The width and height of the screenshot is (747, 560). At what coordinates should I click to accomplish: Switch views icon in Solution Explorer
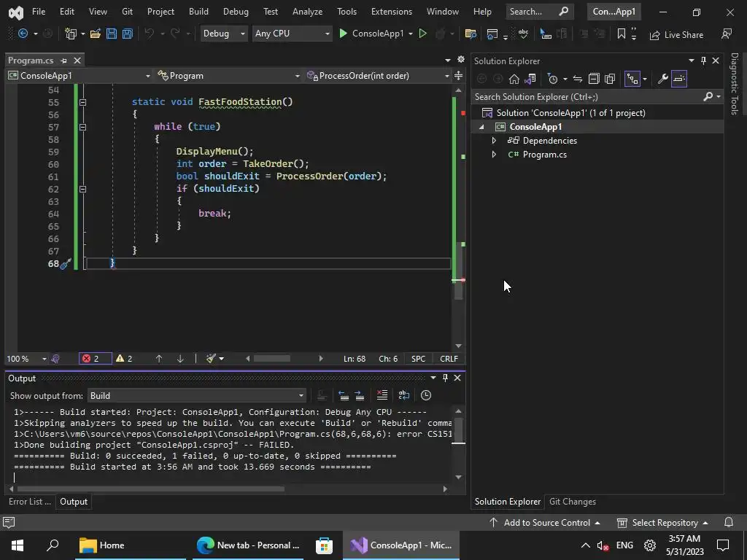coord(530,79)
